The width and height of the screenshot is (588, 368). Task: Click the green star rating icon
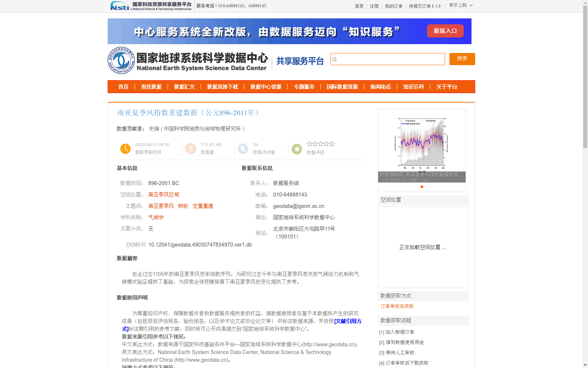tap(297, 149)
